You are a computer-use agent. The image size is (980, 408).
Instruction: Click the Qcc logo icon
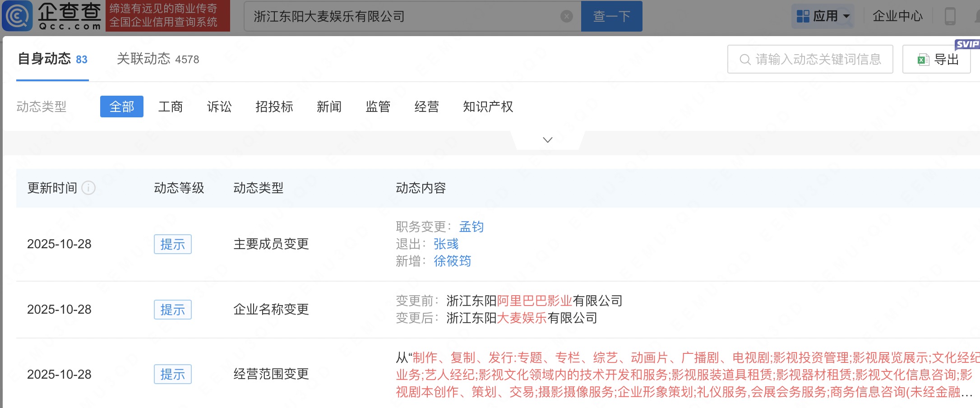17,16
